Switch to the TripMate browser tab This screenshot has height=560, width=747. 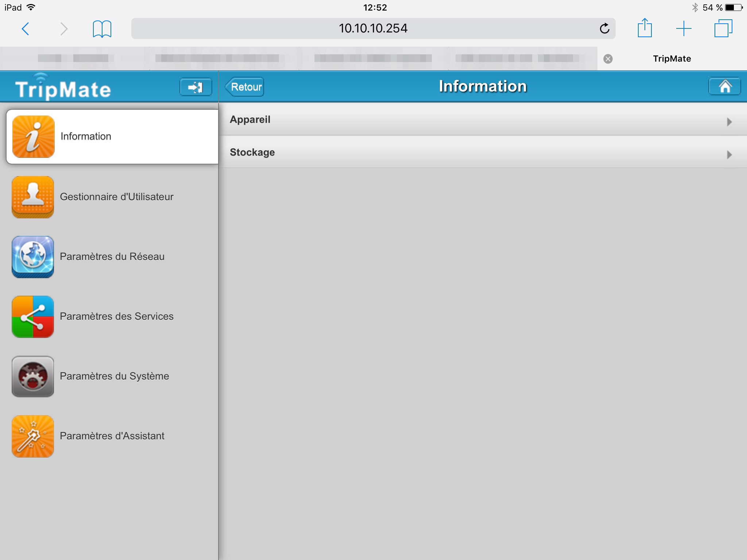(671, 59)
